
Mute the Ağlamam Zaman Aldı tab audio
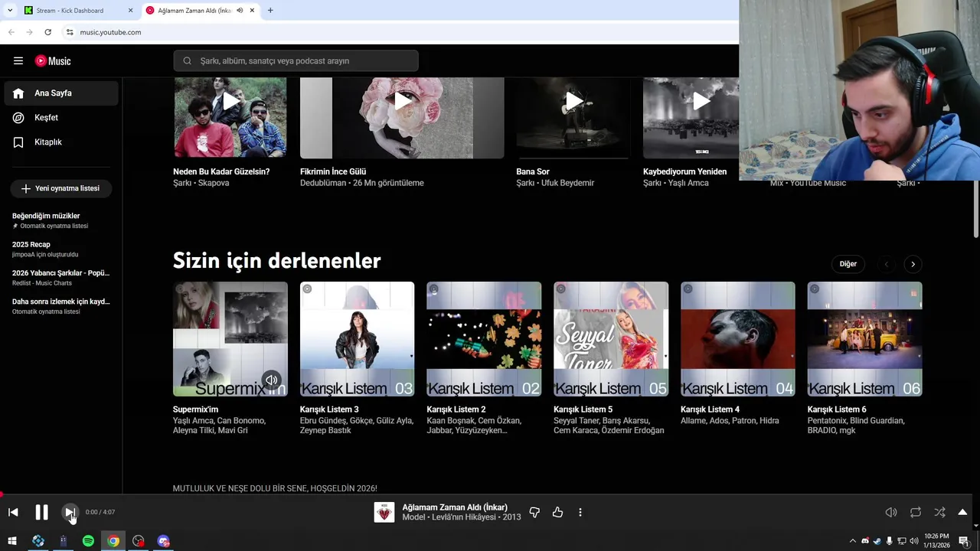click(240, 11)
